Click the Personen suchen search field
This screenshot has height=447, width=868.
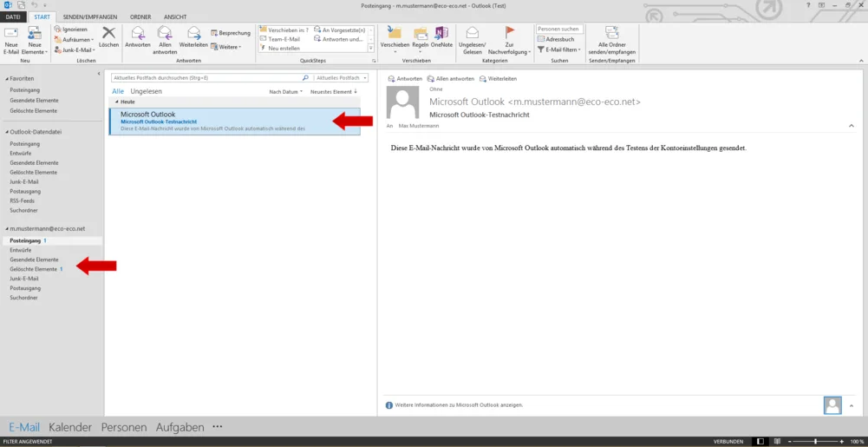pos(558,29)
